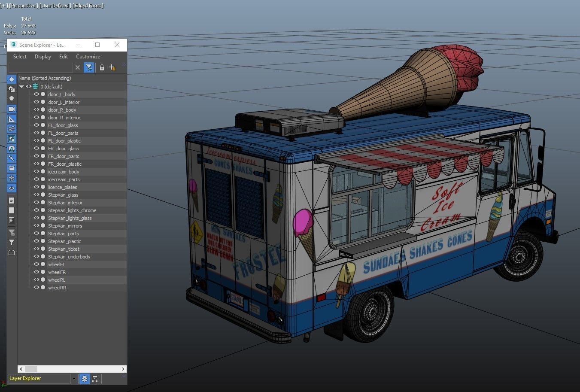Toggle Display Object XRefs filter icon
Viewport: 580px width, 392px height.
coord(12,149)
